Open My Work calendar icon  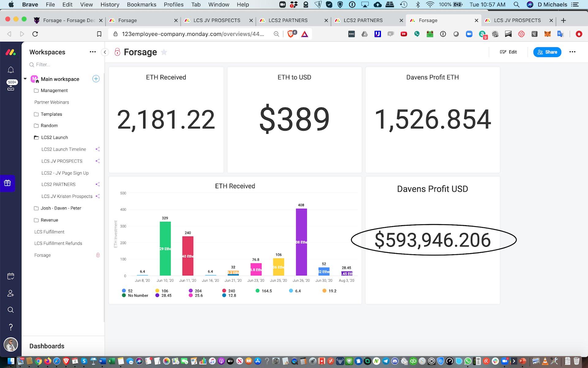tap(11, 276)
